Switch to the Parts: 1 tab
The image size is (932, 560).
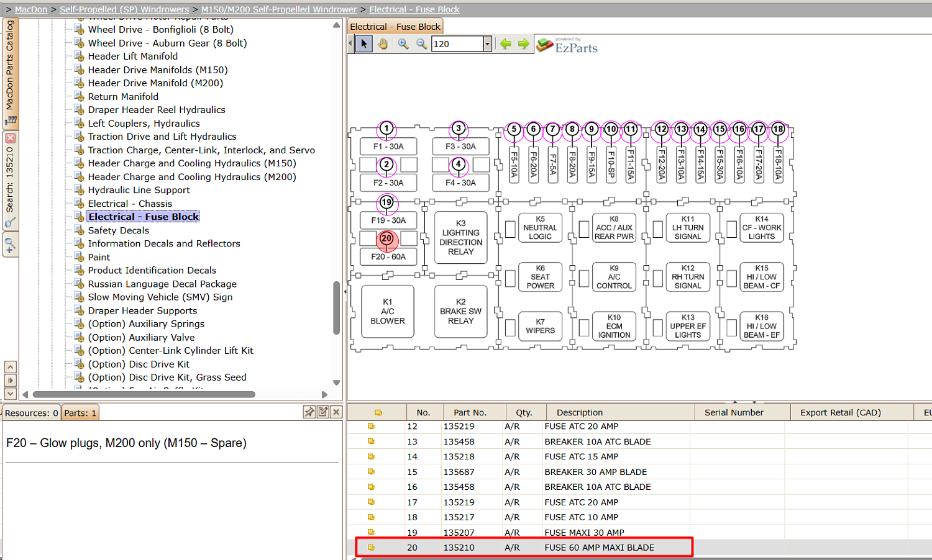80,413
